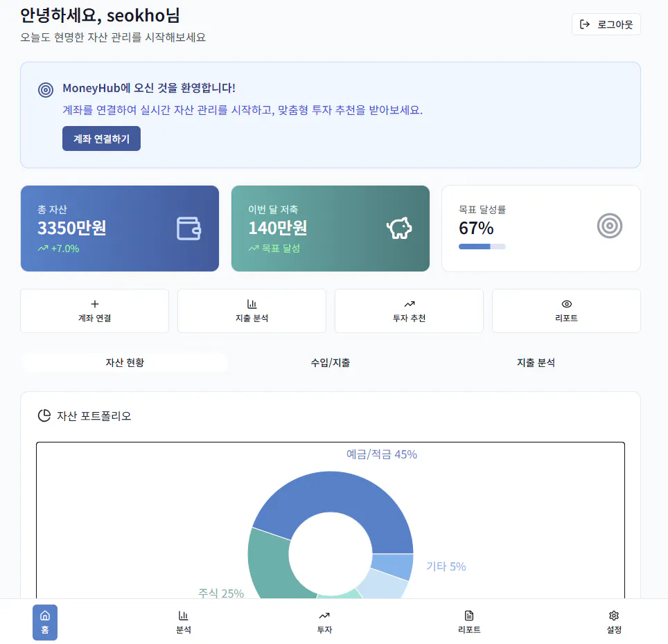The image size is (668, 644).
Task: Open the 리포트 icon in bottom navigation
Action: coord(468,622)
